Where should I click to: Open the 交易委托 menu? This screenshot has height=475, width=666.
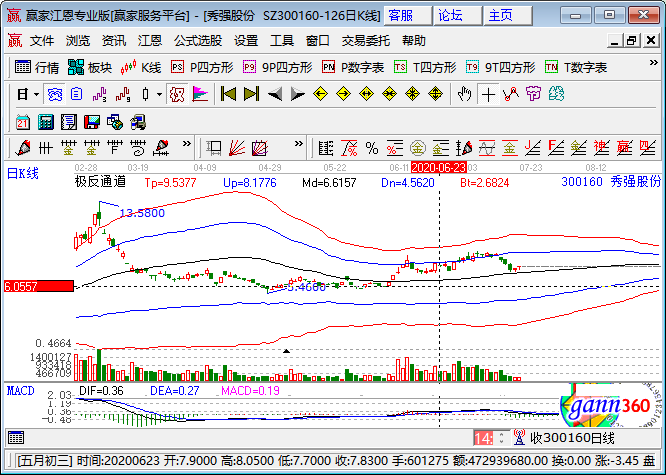[x=366, y=41]
